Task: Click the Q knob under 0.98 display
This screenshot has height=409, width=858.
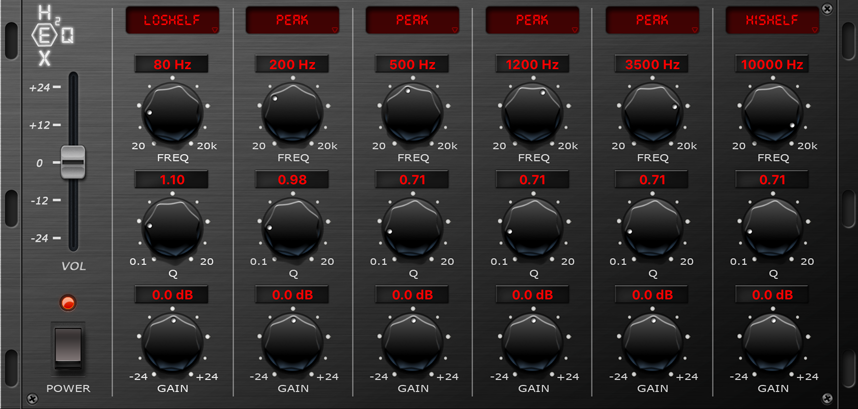Action: [x=292, y=227]
